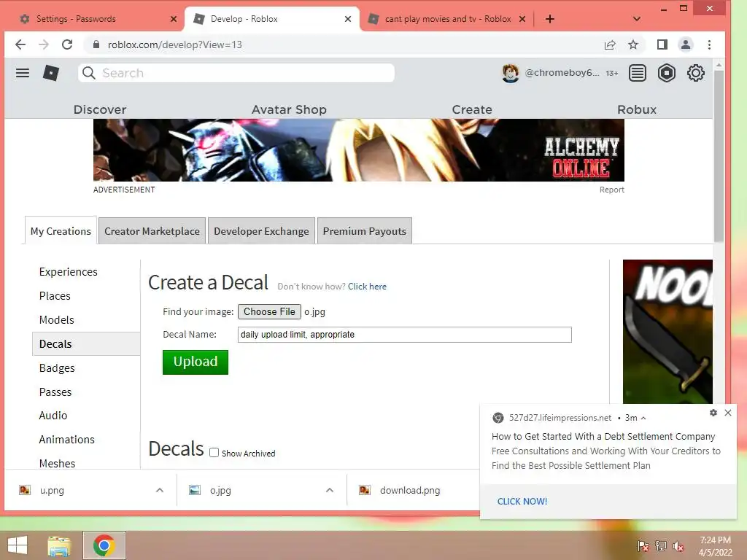This screenshot has width=747, height=560.
Task: Open the Chrome three-dot menu
Action: click(x=709, y=44)
